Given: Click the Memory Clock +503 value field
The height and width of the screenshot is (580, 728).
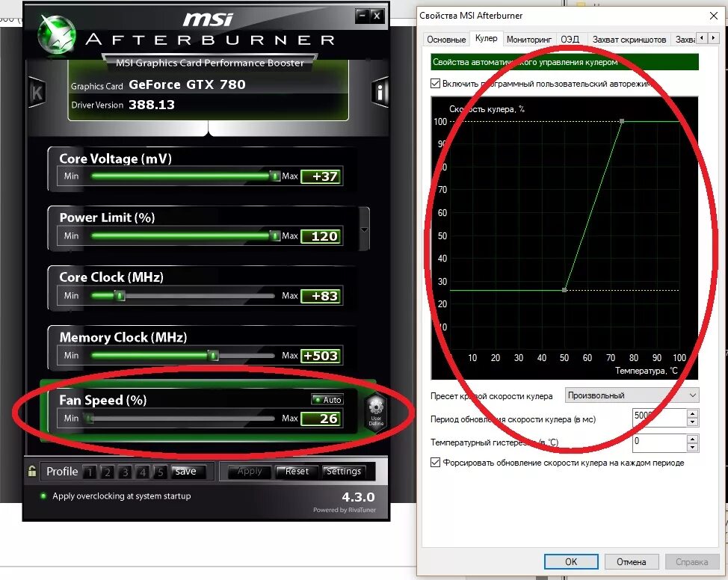Looking at the screenshot, I should click(321, 357).
